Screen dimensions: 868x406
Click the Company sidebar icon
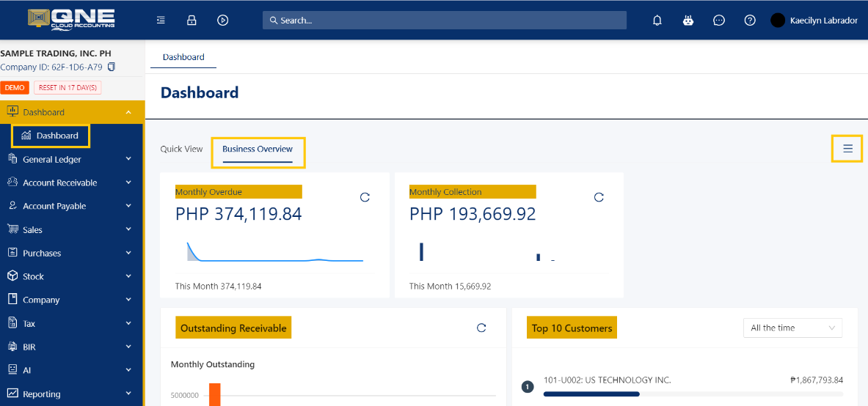[12, 299]
